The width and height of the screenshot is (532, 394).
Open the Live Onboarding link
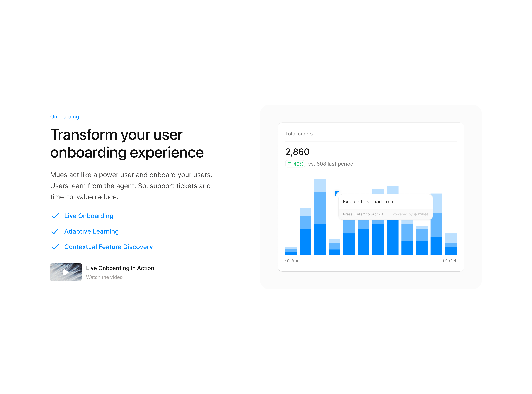pos(89,216)
